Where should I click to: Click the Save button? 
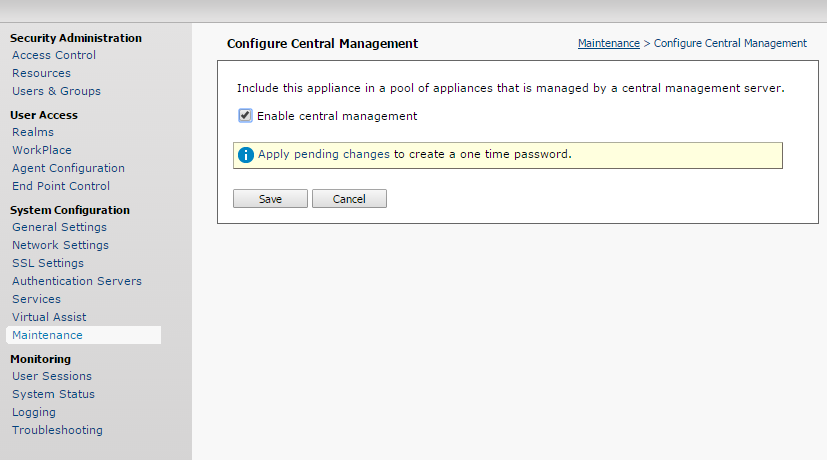pyautogui.click(x=270, y=199)
